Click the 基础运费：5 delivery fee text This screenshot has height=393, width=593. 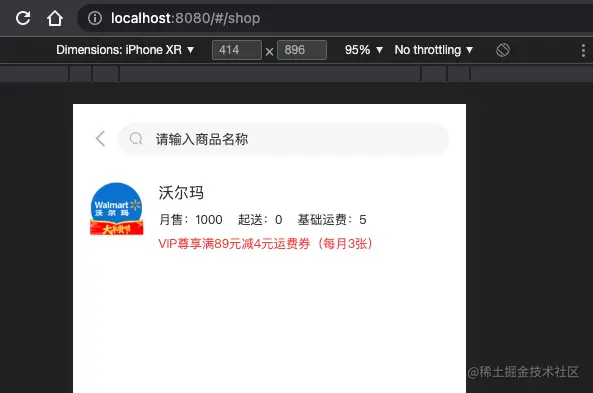332,219
